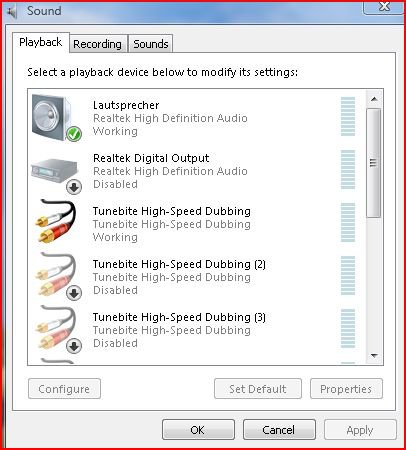Click the level meter beside Lautsprecher
406x450 pixels.
348,117
